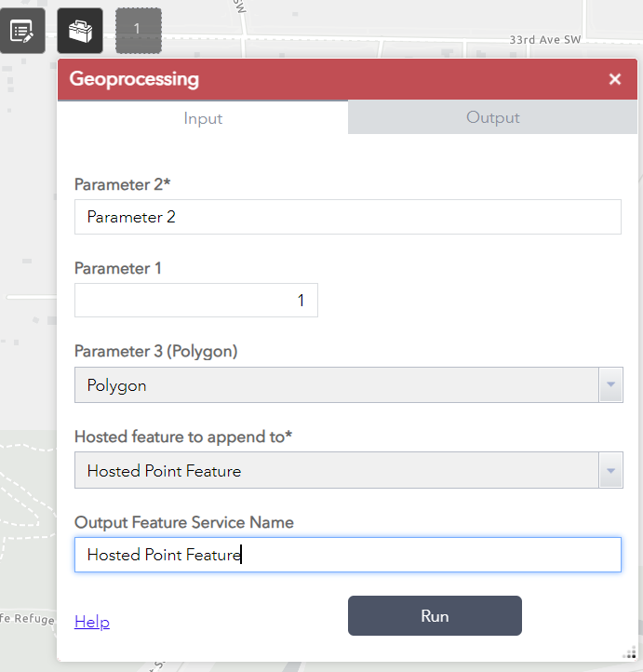The height and width of the screenshot is (672, 643).
Task: Open the Help link
Action: 92,622
